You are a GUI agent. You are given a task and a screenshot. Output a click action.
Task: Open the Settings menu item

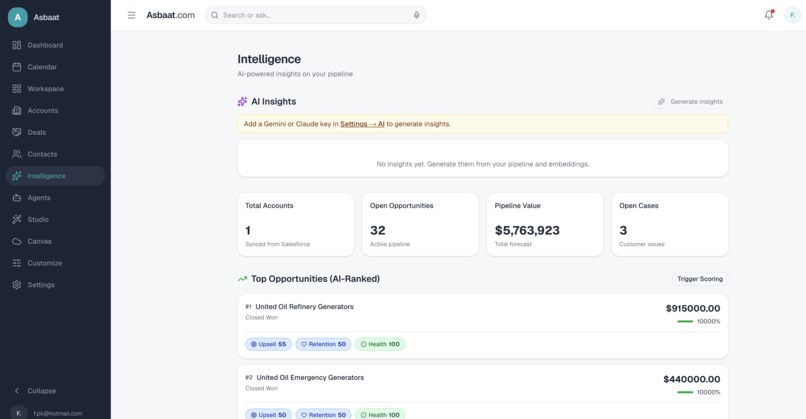(56, 284)
